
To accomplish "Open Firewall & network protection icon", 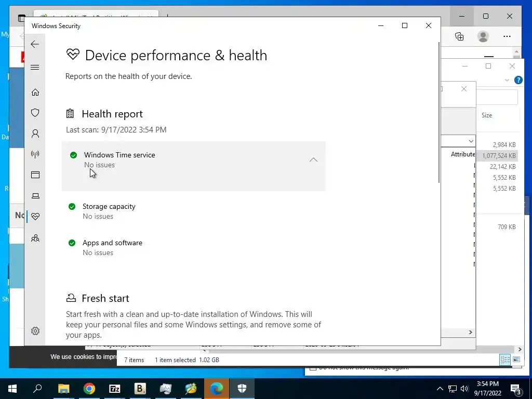I will (35, 154).
